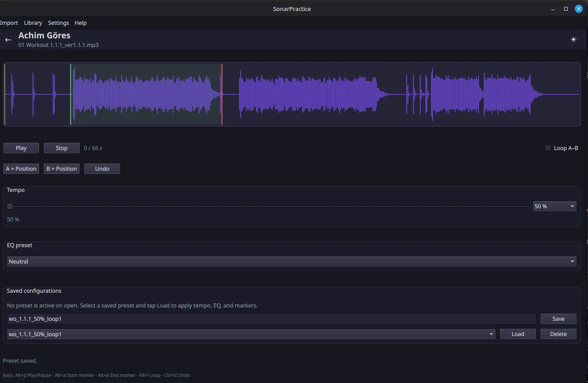Close the SonarPractice window
Screen dimensions: 588x383
tap(579, 9)
